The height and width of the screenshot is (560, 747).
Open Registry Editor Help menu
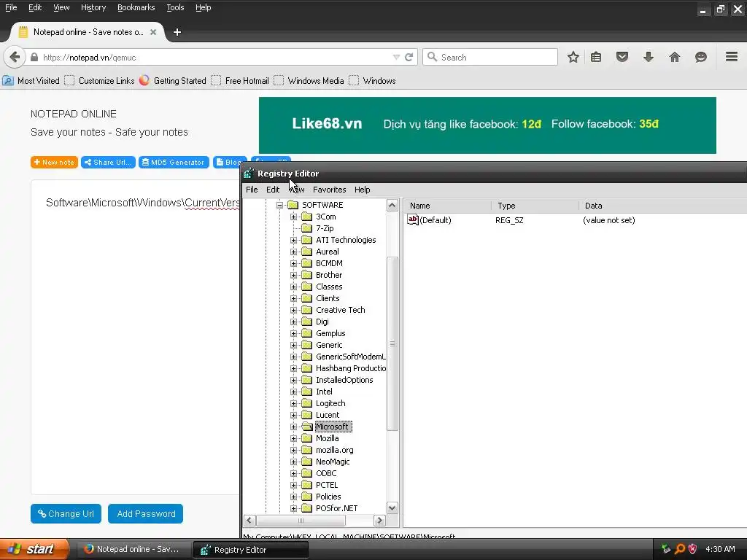362,190
